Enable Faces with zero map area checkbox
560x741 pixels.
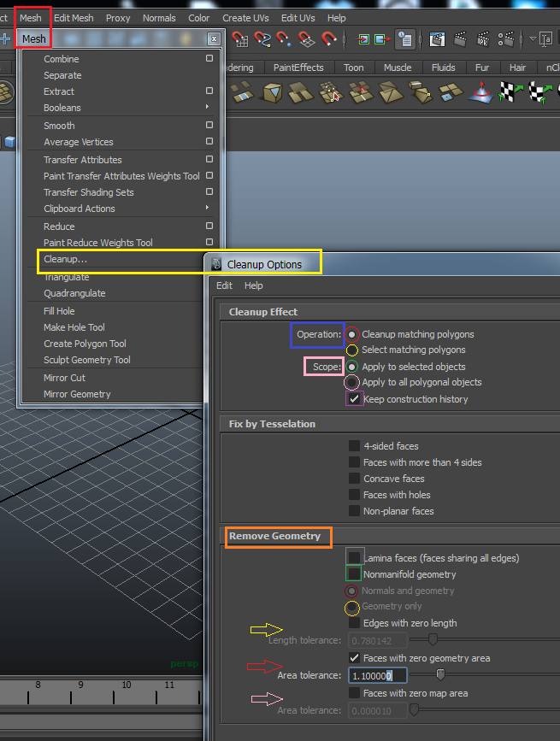coord(354,693)
